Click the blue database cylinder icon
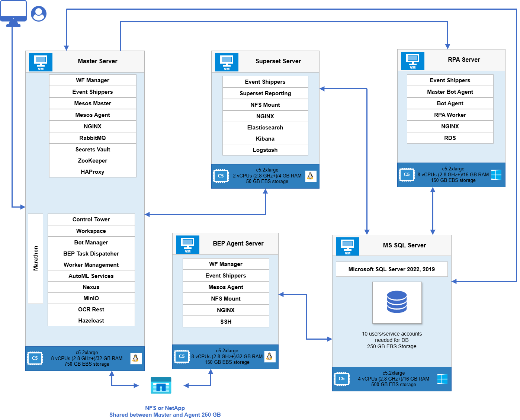This screenshot has width=520, height=420. tap(397, 302)
